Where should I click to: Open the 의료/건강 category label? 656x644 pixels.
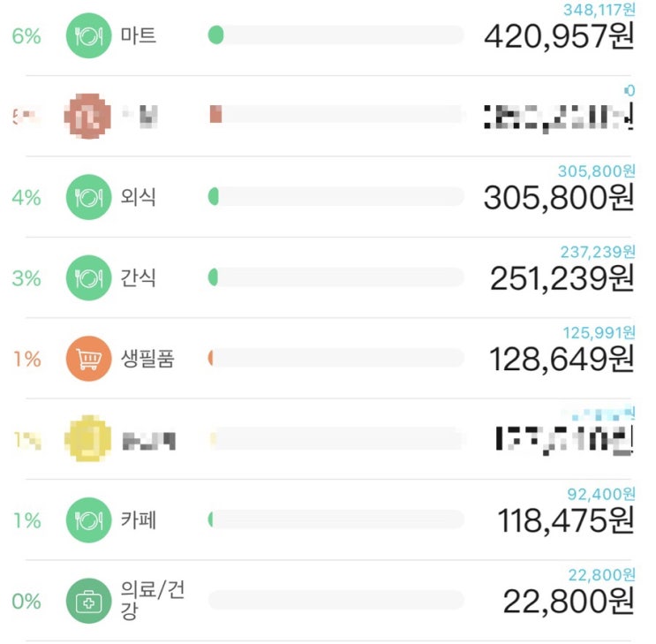click(x=152, y=600)
